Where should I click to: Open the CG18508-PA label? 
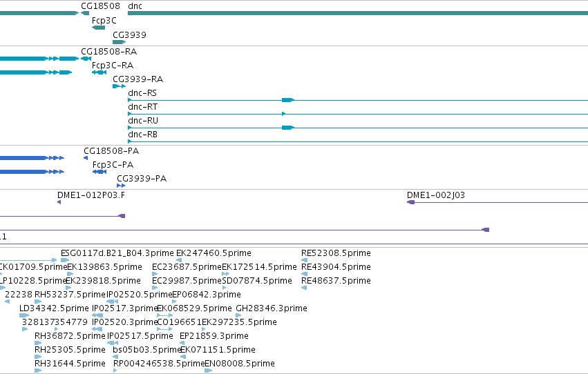point(111,151)
